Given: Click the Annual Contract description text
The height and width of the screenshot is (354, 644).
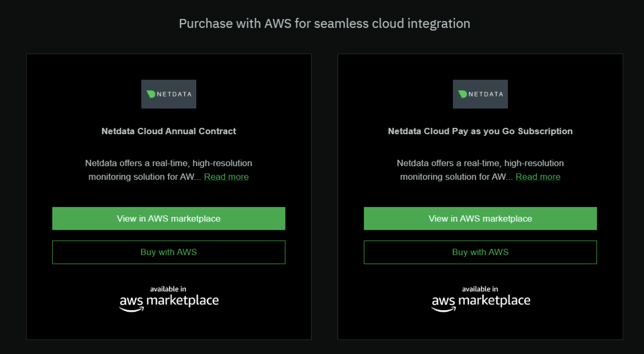Looking at the screenshot, I should [169, 164].
